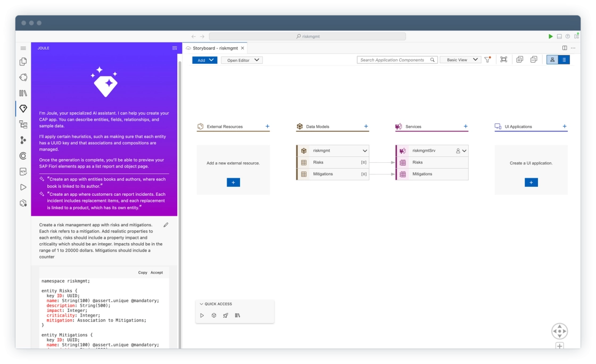This screenshot has width=596, height=364.
Task: Click Accept above the generated code
Action: coord(156,272)
